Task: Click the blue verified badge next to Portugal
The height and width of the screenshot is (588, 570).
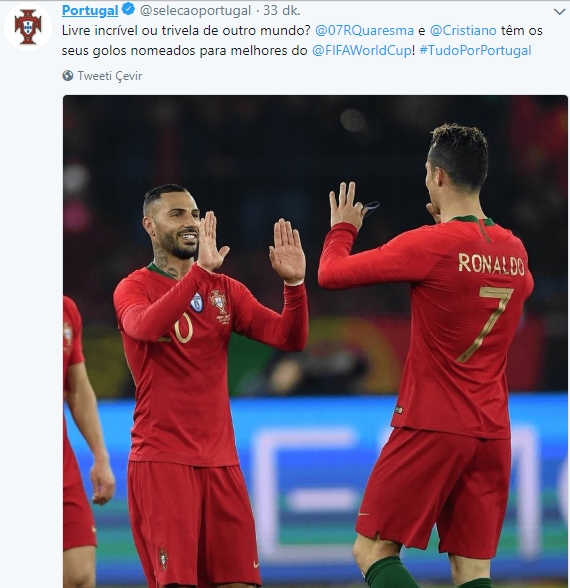Action: pyautogui.click(x=128, y=9)
